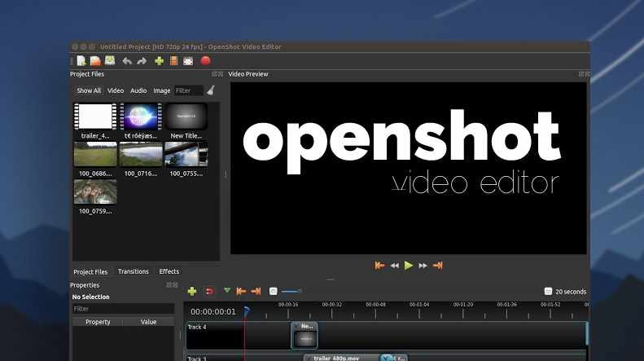Undo the last action in the toolbar
The height and width of the screenshot is (361, 644).
[x=127, y=60]
